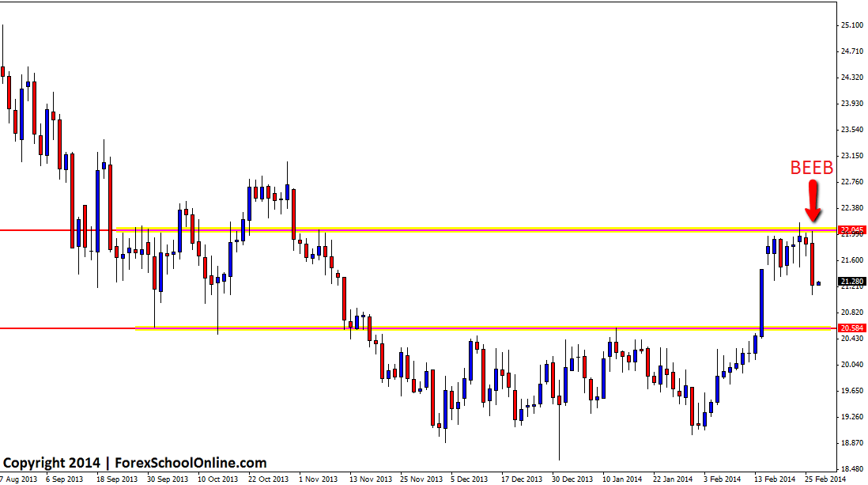Image resolution: width=868 pixels, height=485 pixels.
Task: Click the BEEB text label
Action: point(812,168)
